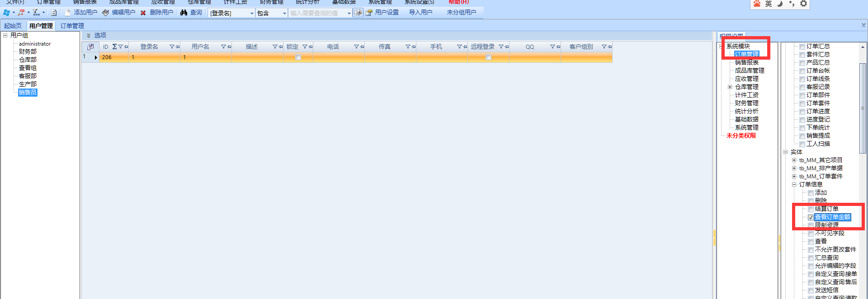Click the 编辑用户 (Edit User) toolbar icon

106,13
